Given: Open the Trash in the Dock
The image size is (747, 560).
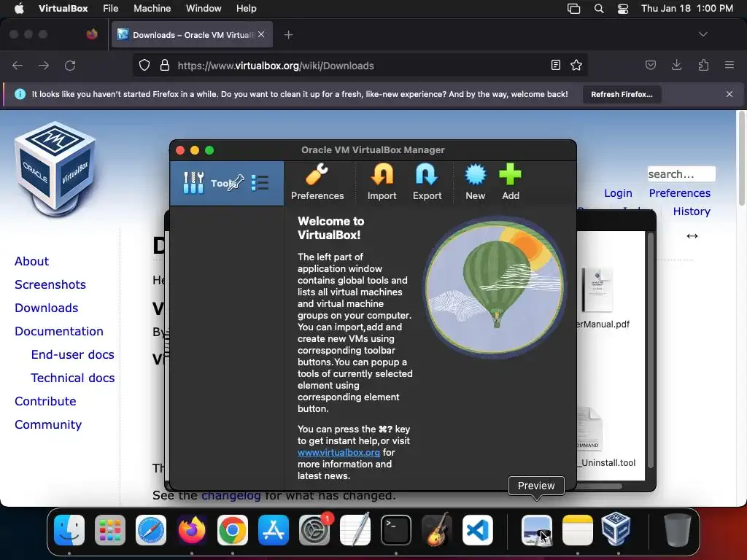Looking at the screenshot, I should pyautogui.click(x=677, y=530).
